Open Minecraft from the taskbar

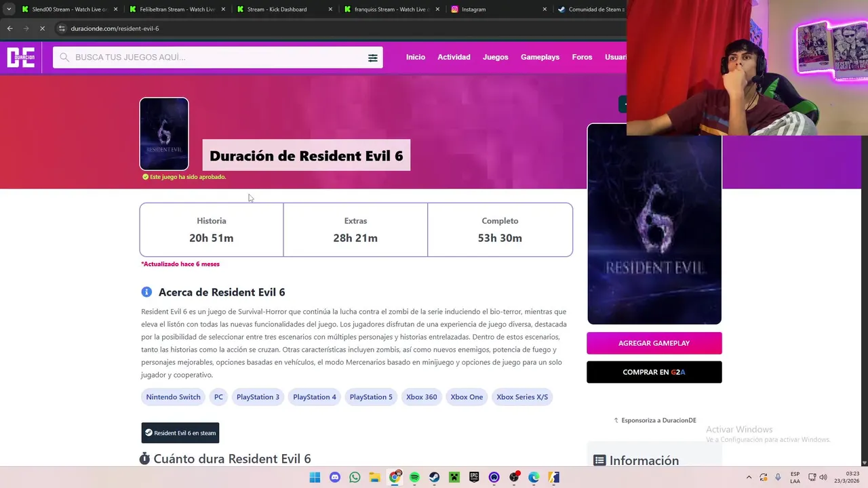click(454, 477)
